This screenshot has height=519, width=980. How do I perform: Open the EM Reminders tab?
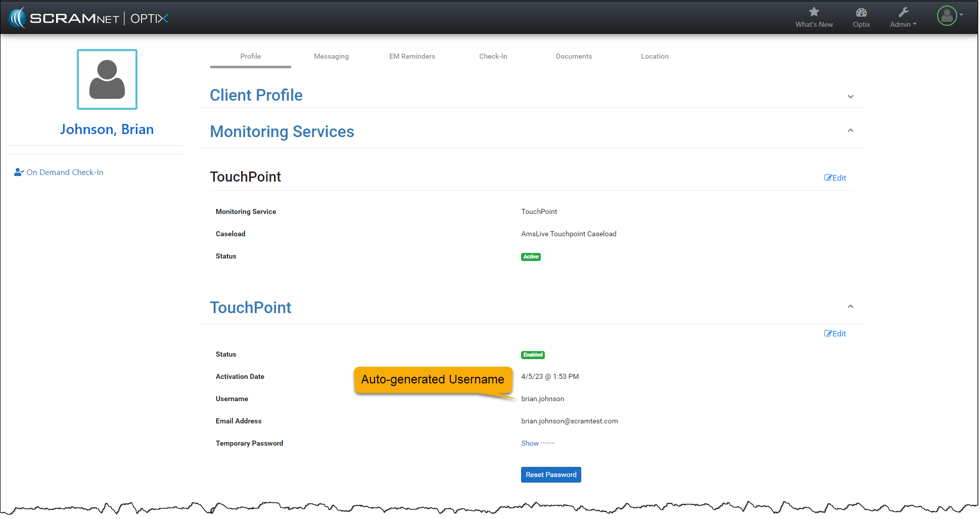click(412, 56)
